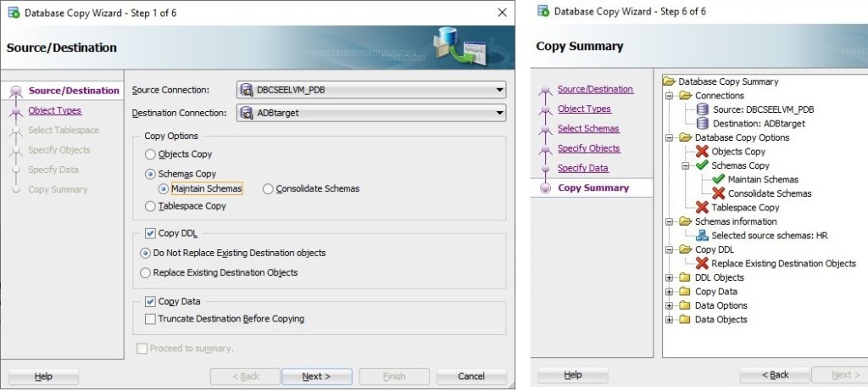Open Select Schemas step in Step 6 sidebar
Screen dimensions: 868x391
(588, 128)
